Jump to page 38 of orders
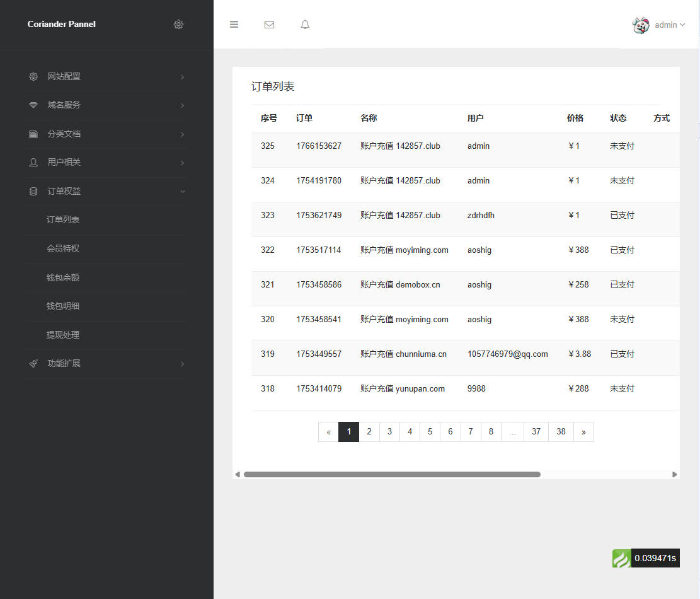The width and height of the screenshot is (700, 599). click(x=561, y=432)
